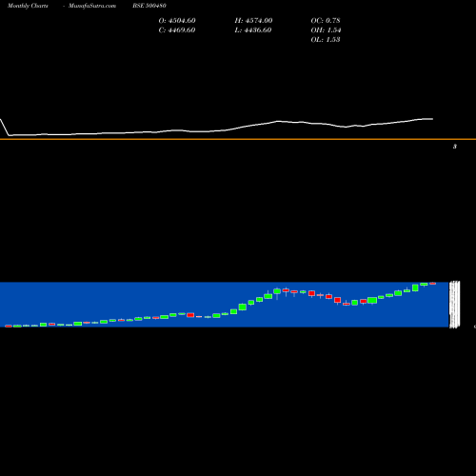This screenshot has height=476, width=476.
Task: Click the MunafaSutra.com watermark label
Action: pos(92,6)
